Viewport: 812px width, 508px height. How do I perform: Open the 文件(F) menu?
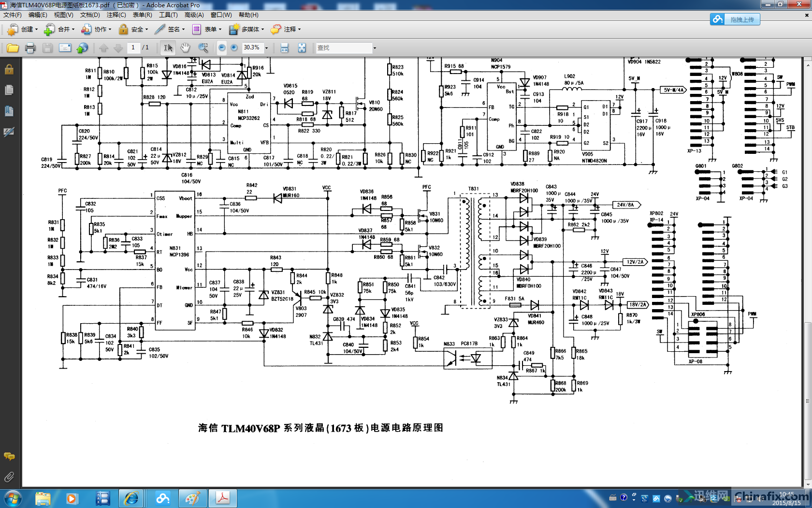pyautogui.click(x=12, y=15)
